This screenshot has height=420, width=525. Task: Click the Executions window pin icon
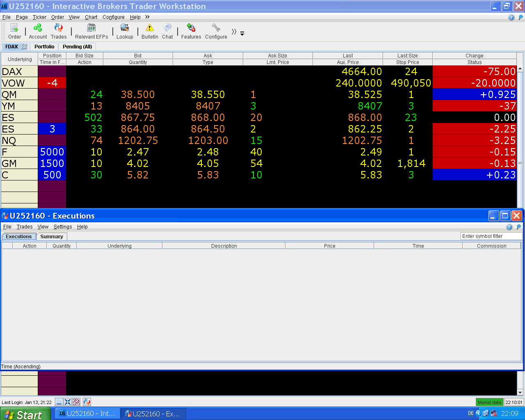click(519, 227)
